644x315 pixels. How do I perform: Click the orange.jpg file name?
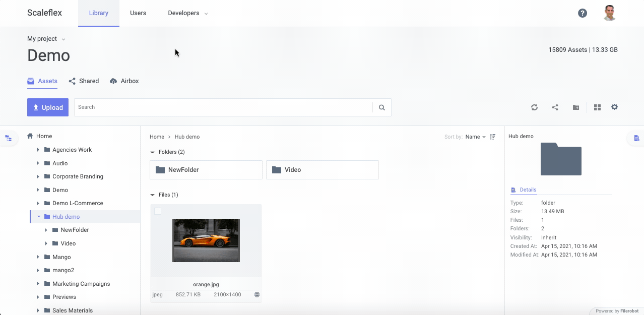tap(206, 285)
